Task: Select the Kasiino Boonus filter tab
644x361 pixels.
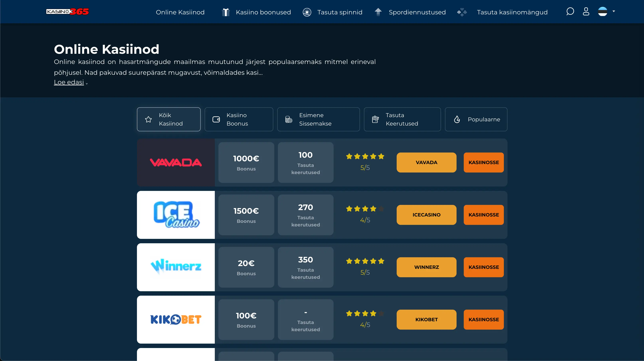Action: [x=239, y=119]
